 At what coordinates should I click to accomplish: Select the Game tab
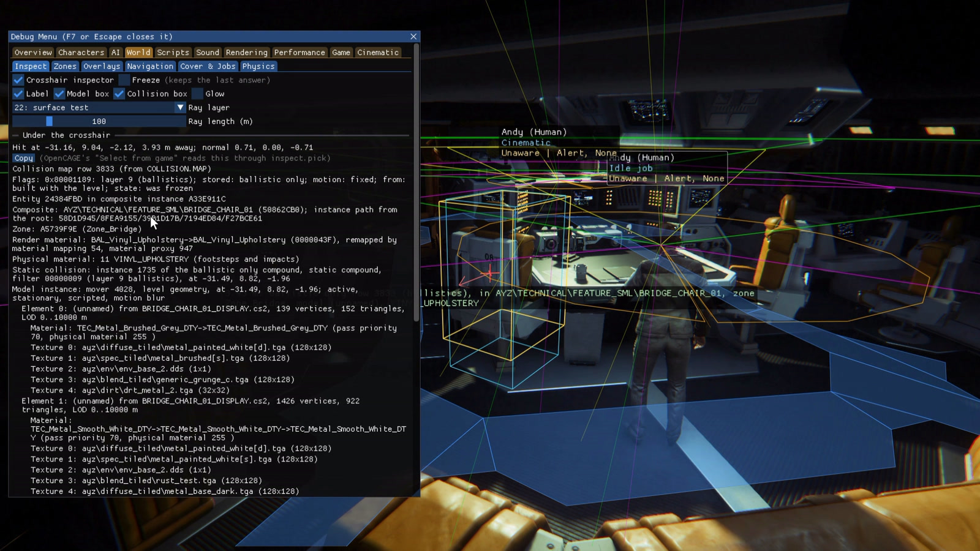(341, 53)
